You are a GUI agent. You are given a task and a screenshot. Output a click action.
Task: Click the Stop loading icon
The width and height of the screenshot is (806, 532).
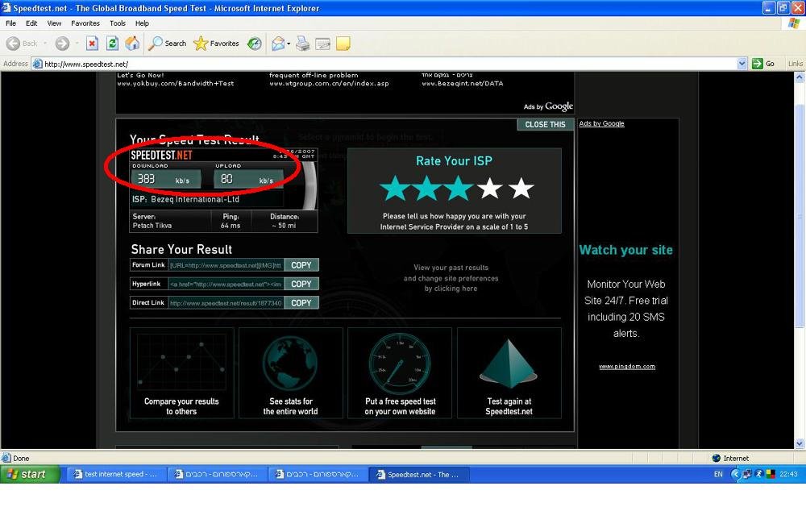pyautogui.click(x=92, y=44)
